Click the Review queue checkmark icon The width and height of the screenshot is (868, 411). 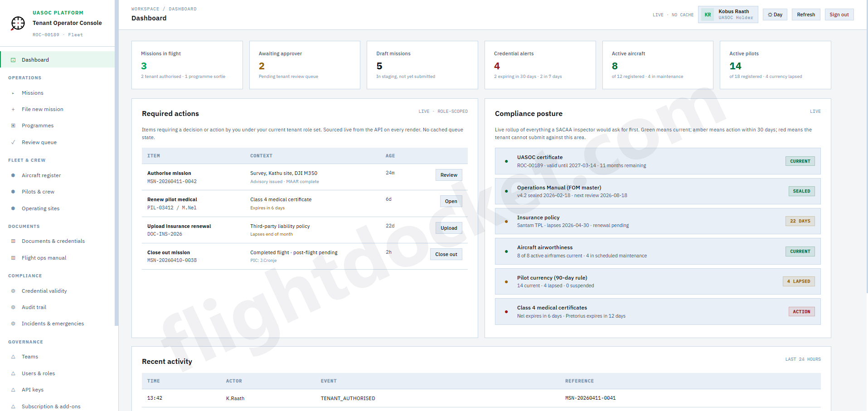coord(13,142)
